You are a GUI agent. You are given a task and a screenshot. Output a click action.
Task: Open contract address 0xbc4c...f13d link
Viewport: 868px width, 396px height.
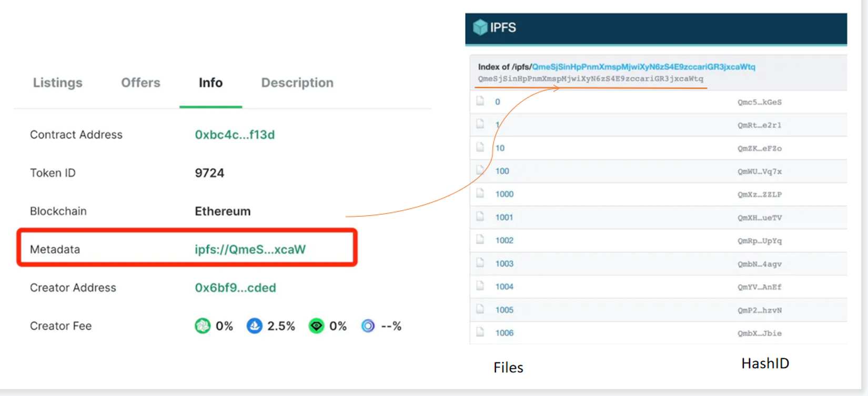point(235,135)
